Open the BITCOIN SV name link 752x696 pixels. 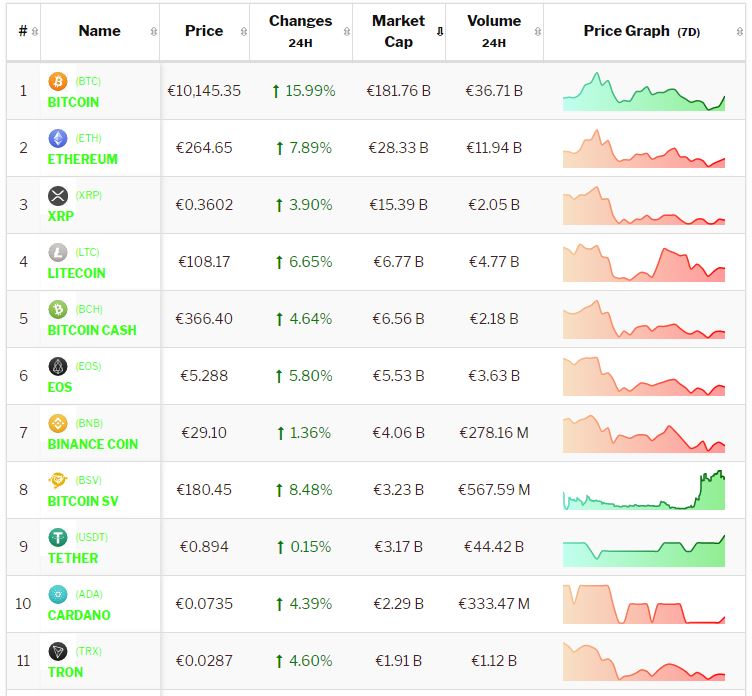click(88, 501)
